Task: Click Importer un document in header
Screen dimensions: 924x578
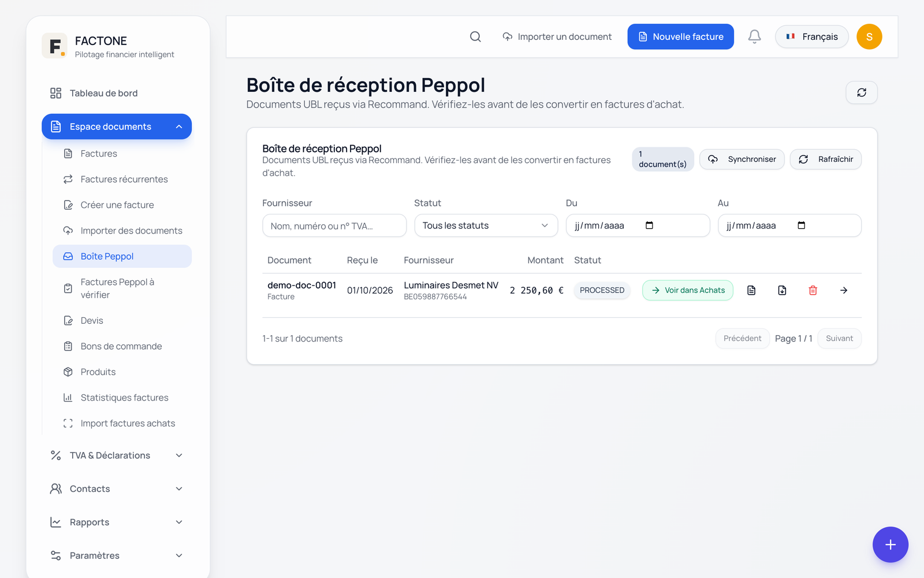Action: pos(557,36)
